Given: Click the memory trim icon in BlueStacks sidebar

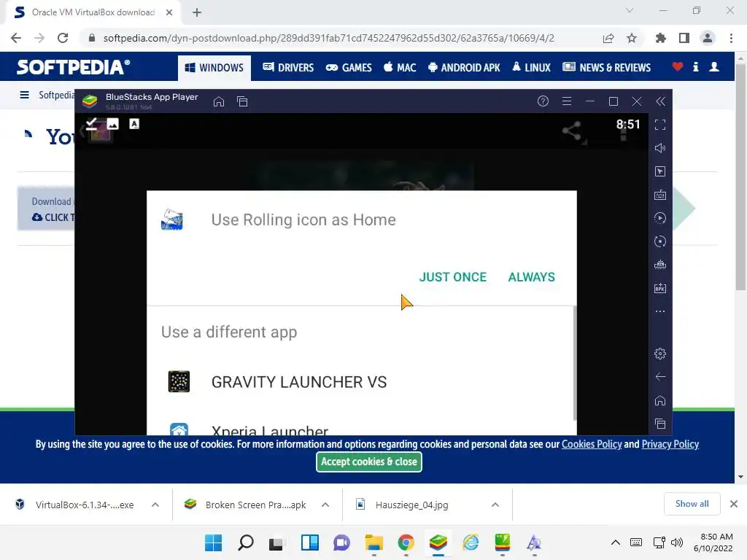Looking at the screenshot, I should 659,265.
